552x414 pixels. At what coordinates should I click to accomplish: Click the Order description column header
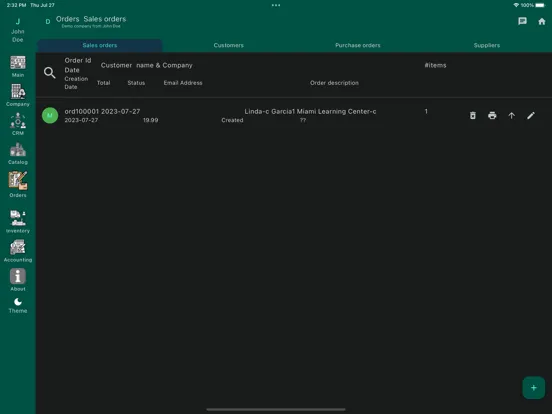pos(334,83)
